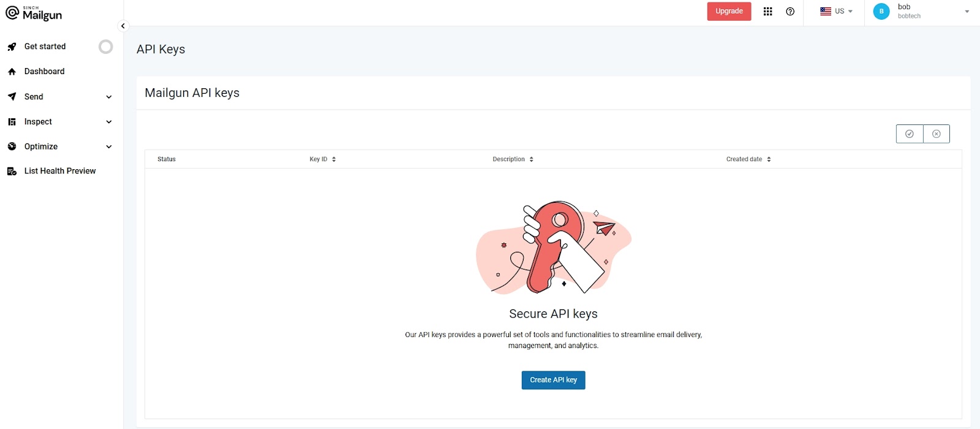
Task: Open the US region dropdown arrow
Action: pyautogui.click(x=850, y=12)
